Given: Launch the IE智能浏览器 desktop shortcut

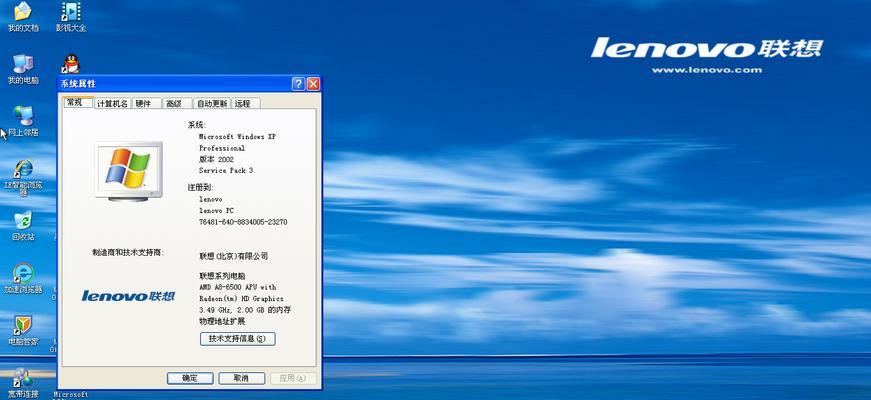Looking at the screenshot, I should (23, 178).
